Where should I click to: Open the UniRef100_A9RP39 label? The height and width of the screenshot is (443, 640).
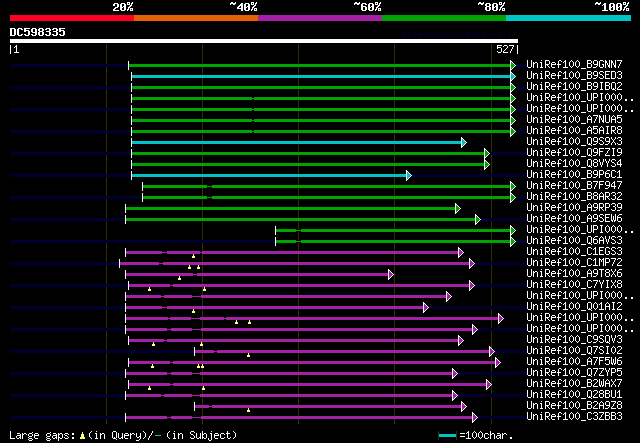574,208
